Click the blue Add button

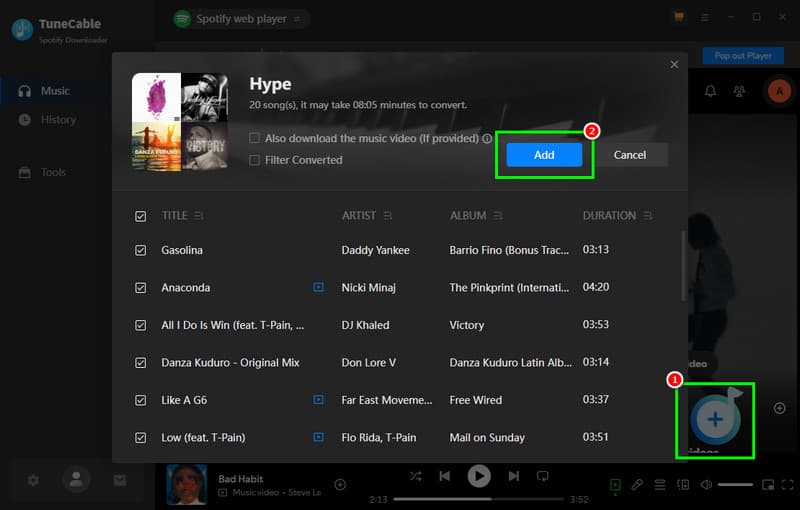[544, 155]
